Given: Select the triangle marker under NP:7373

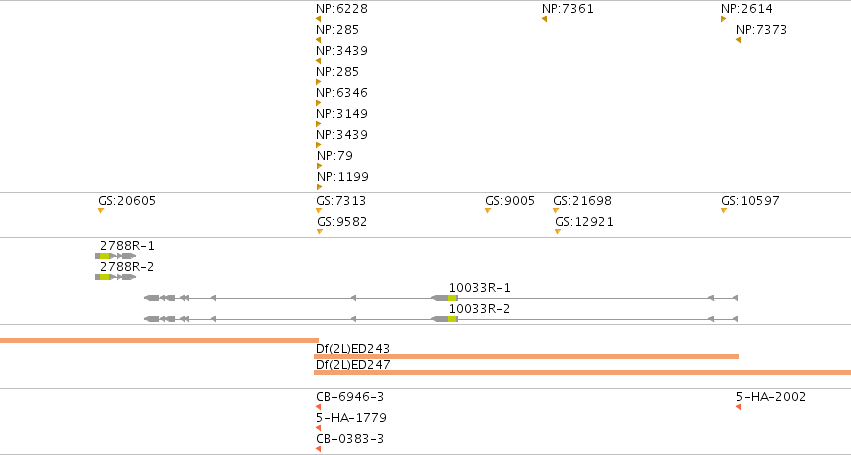Looking at the screenshot, I should (x=738, y=40).
